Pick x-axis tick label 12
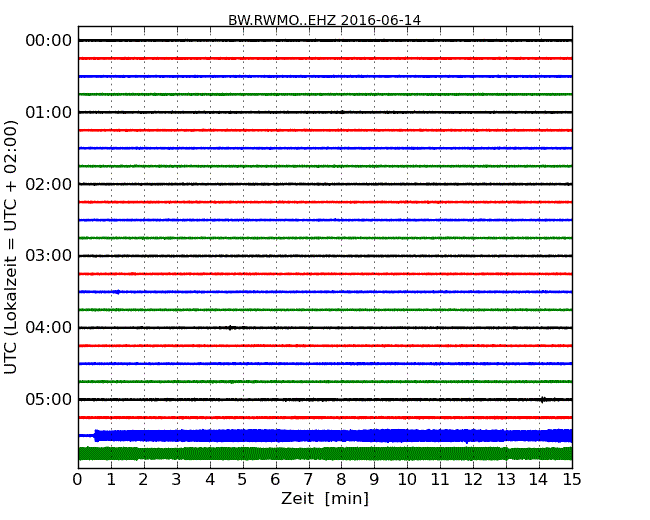The height and width of the screenshot is (520, 650). [473, 480]
